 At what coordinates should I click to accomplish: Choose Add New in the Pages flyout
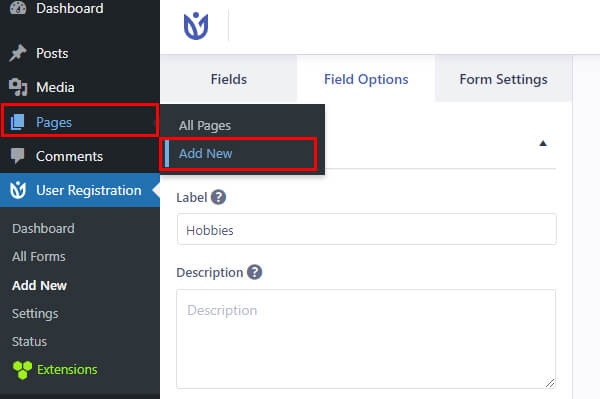tap(205, 153)
